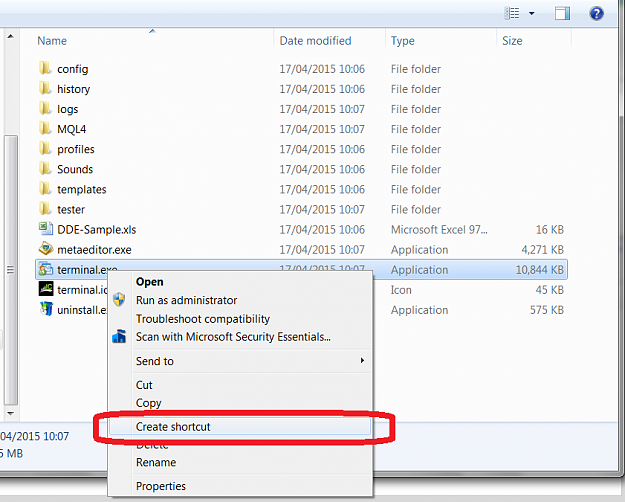Expand the Send to submenu arrow

362,360
